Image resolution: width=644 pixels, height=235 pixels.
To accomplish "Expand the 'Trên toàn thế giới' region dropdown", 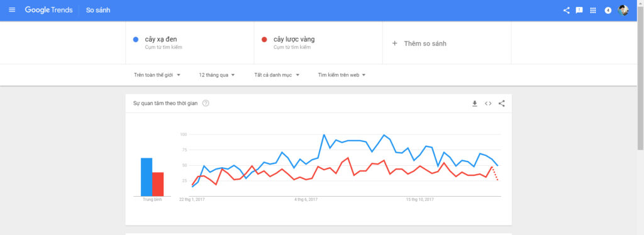I will point(157,75).
